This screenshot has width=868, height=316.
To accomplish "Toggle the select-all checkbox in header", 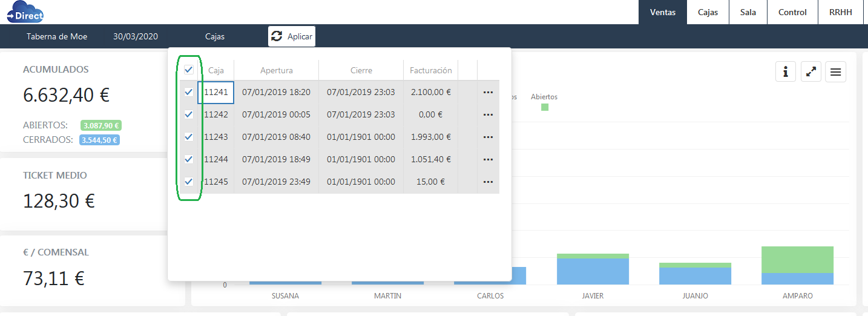I will click(189, 70).
